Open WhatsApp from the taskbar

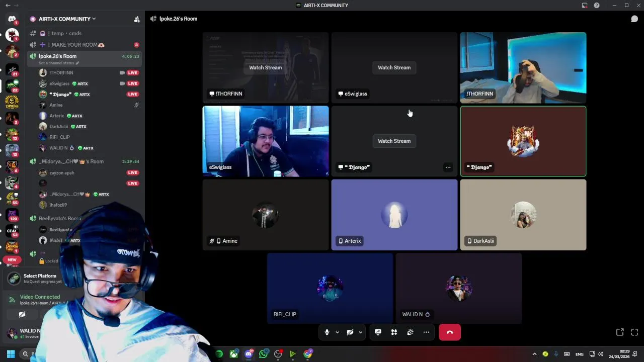[x=264, y=354]
